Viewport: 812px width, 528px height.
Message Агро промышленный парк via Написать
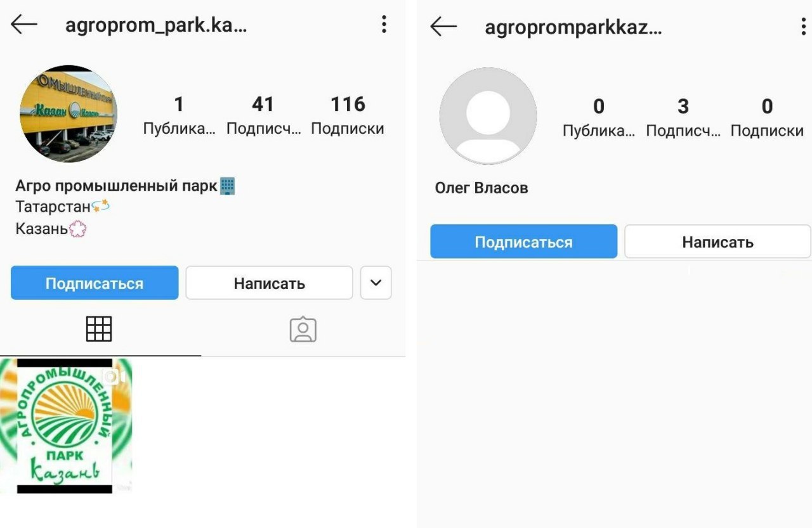coord(269,283)
